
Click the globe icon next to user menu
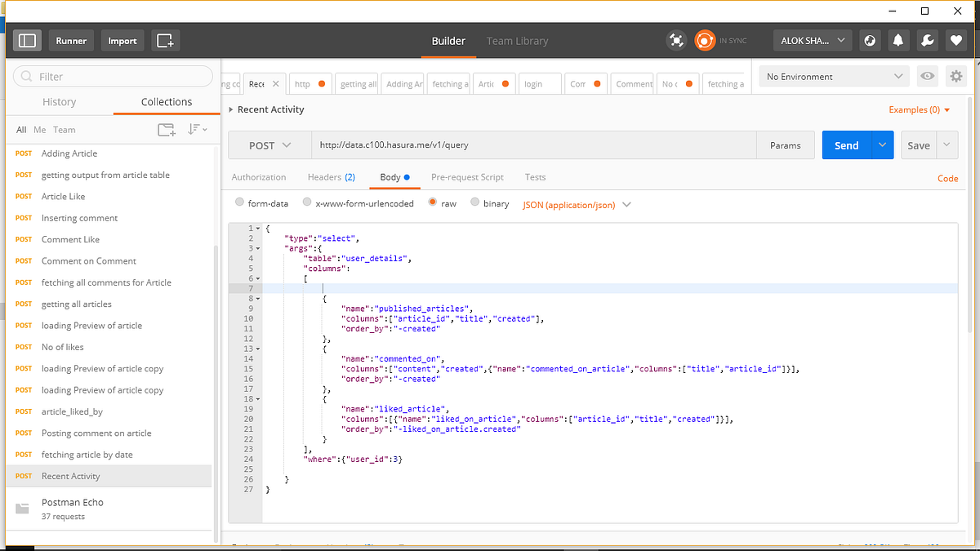point(870,39)
